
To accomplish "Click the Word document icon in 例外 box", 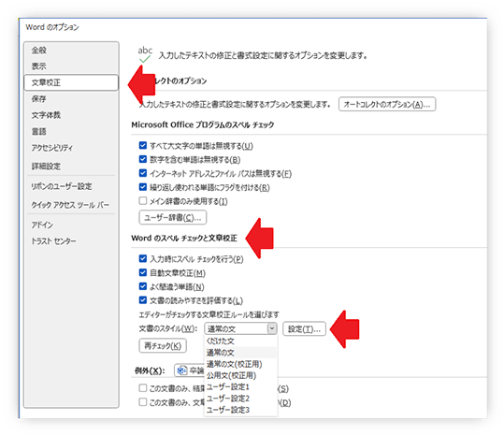I will tap(182, 371).
